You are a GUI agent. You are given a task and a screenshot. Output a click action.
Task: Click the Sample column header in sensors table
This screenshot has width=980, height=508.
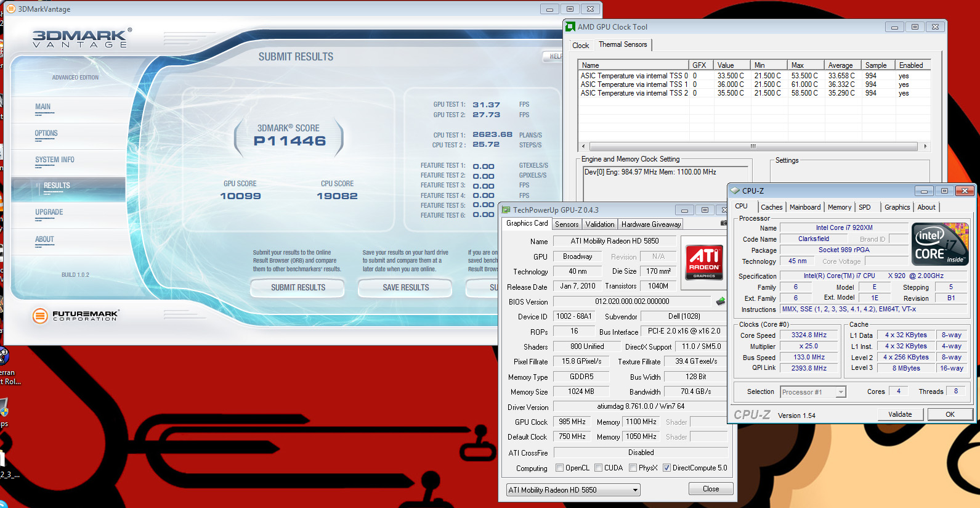[877, 65]
